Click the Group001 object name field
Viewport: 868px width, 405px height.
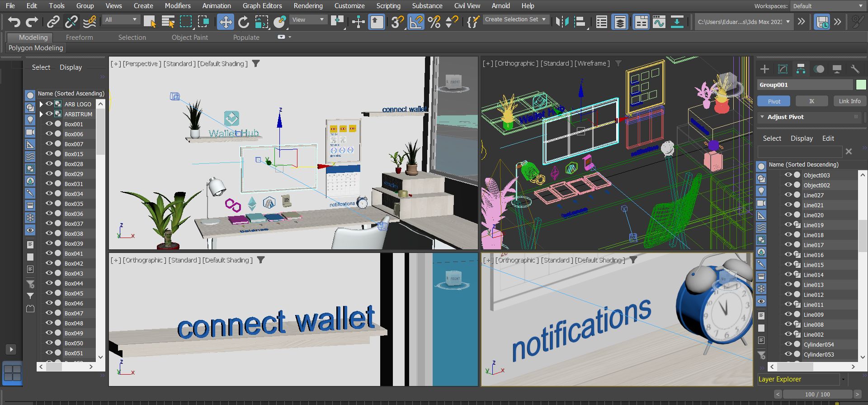pyautogui.click(x=805, y=85)
